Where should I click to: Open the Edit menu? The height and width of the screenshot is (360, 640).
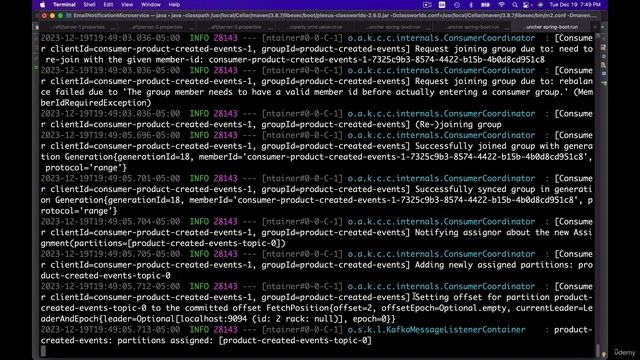pyautogui.click(x=108, y=5)
